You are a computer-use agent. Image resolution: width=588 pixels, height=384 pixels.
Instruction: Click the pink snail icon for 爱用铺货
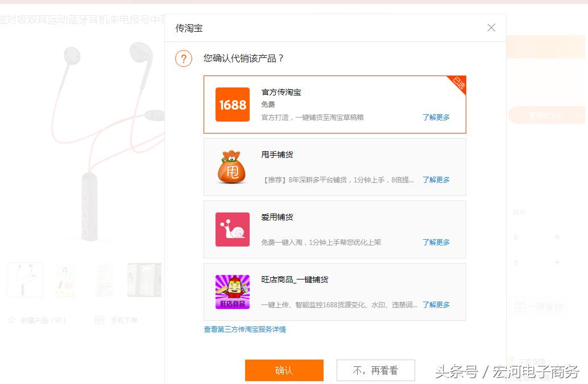tap(232, 229)
